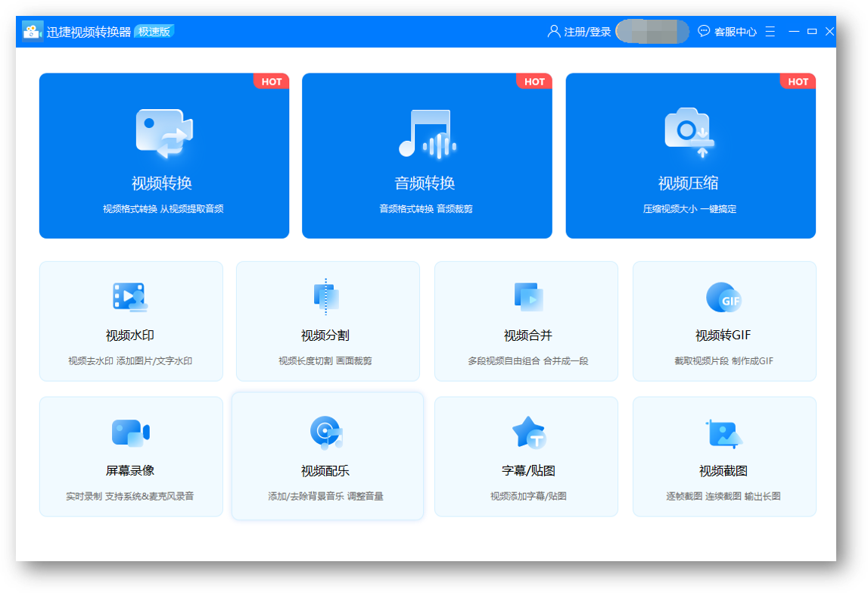
Task: Click text 视频格式转换 从视频提取音频
Action: coord(163,209)
